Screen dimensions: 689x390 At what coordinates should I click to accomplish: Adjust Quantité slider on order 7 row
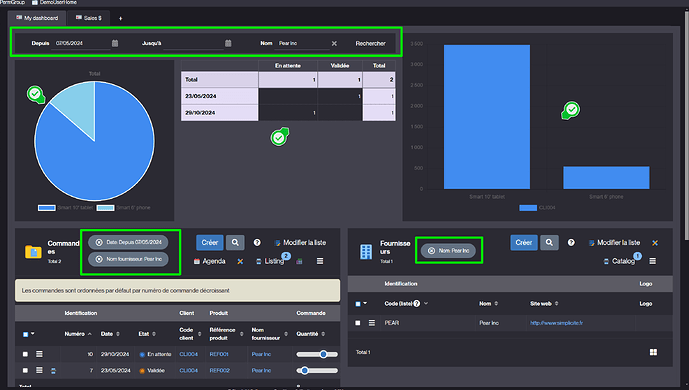coord(317,370)
